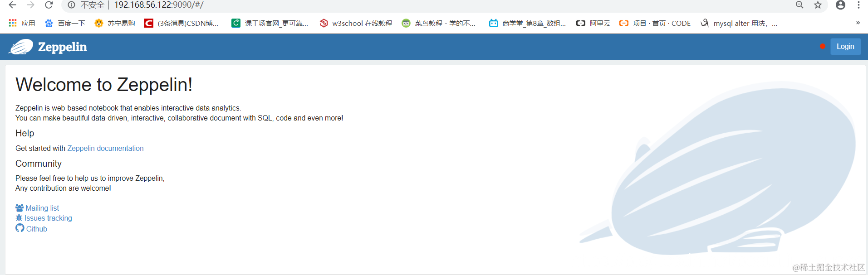This screenshot has width=868, height=275.
Task: Open the Github link
Action: coord(37,229)
